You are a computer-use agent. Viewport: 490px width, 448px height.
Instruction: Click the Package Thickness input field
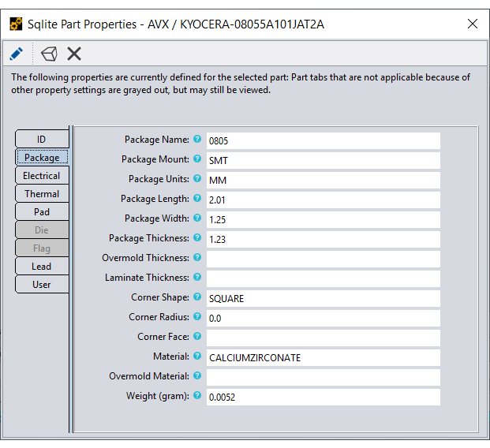coord(323,239)
